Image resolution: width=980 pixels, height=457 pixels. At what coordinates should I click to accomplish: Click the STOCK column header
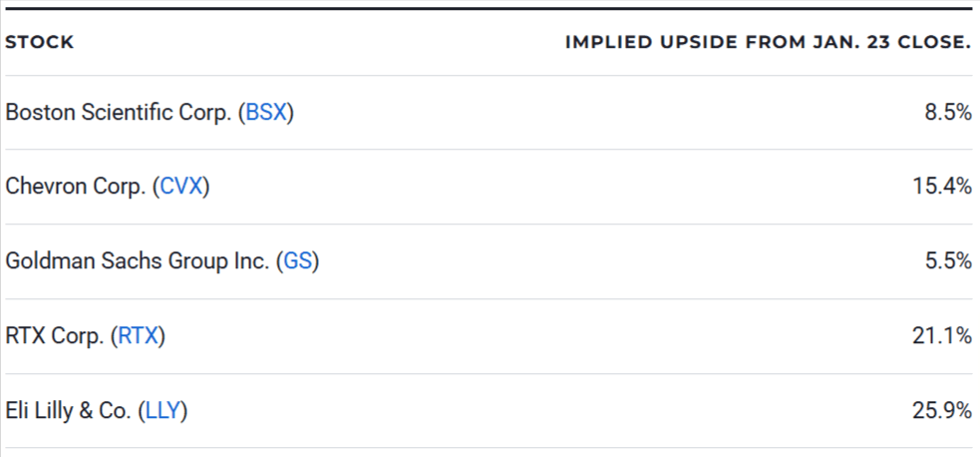pos(40,42)
